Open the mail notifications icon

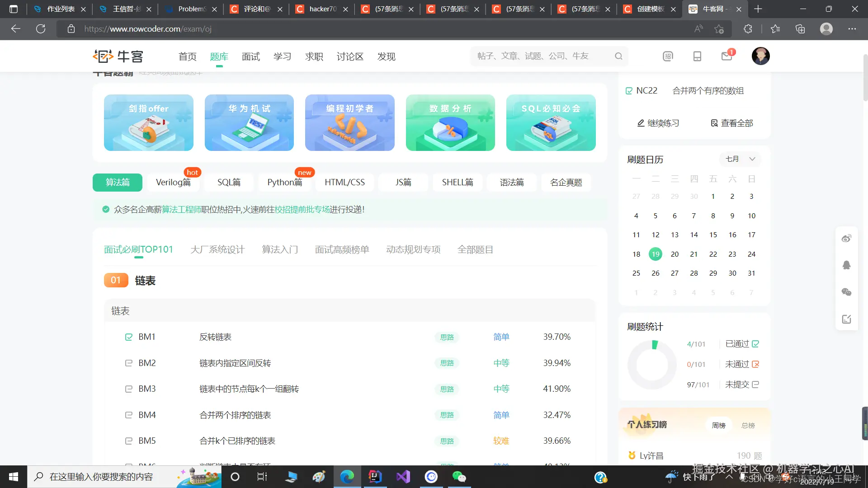point(726,56)
